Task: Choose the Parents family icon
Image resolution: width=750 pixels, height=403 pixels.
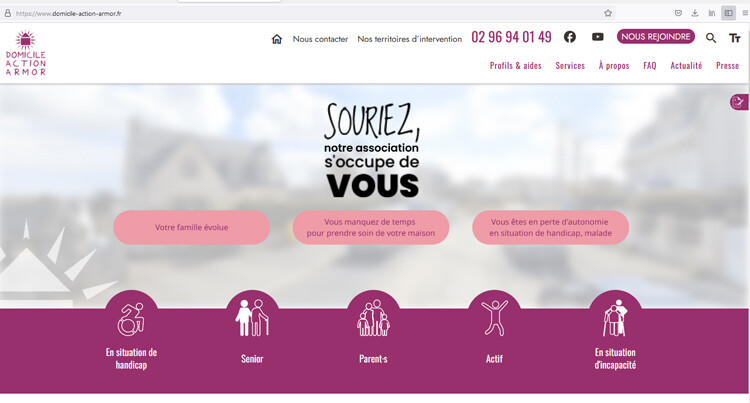Action: [x=373, y=318]
